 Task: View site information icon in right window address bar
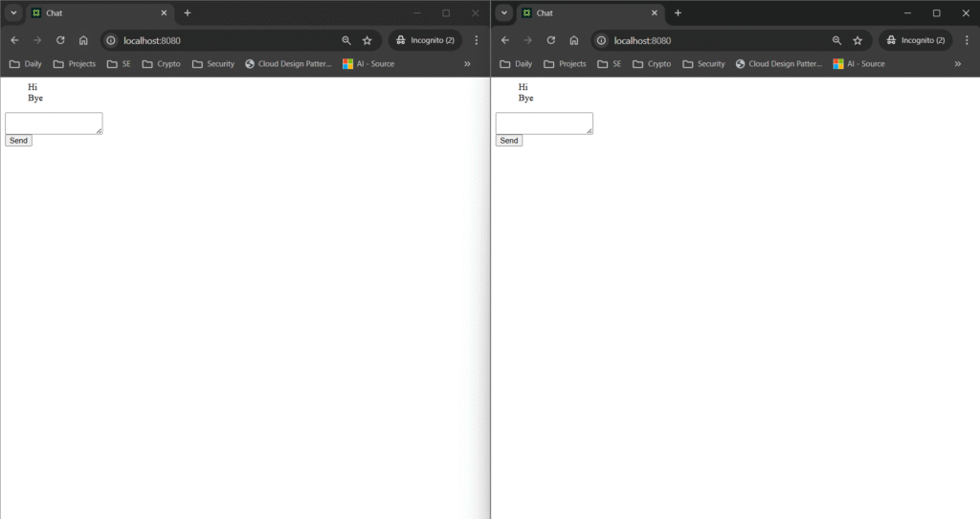(x=601, y=40)
